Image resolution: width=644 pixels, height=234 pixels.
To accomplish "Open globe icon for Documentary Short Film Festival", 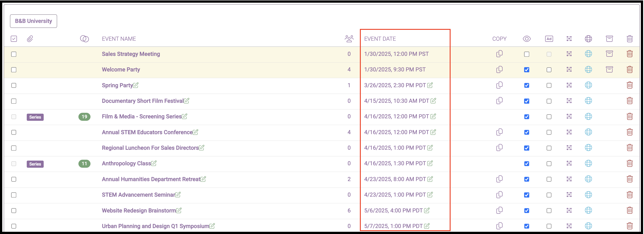I will coord(589,101).
